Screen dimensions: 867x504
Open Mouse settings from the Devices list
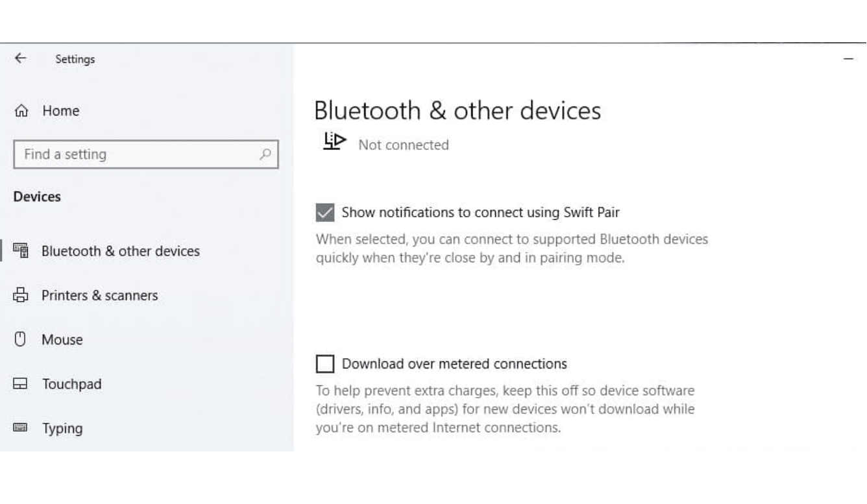pos(62,339)
